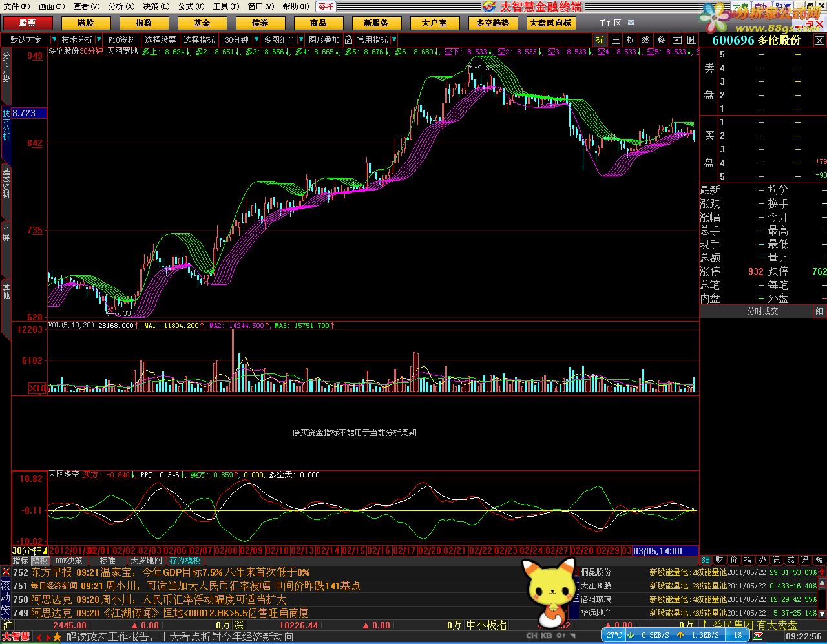Open the 多图组合 dropdown arrow
Image resolution: width=827 pixels, height=644 pixels.
click(x=300, y=39)
